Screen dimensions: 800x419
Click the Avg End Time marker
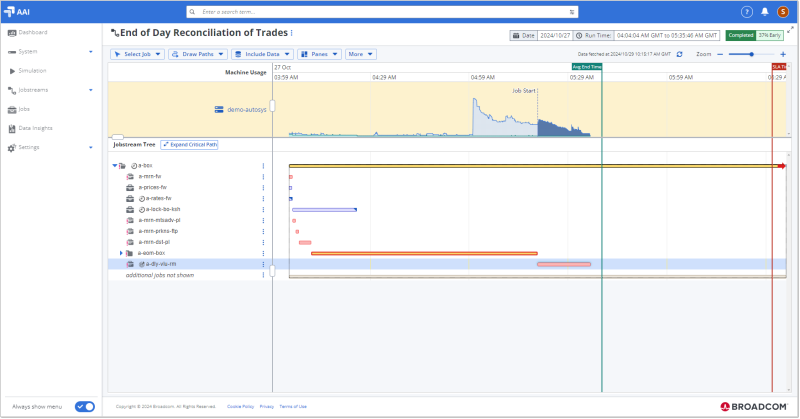(x=587, y=67)
